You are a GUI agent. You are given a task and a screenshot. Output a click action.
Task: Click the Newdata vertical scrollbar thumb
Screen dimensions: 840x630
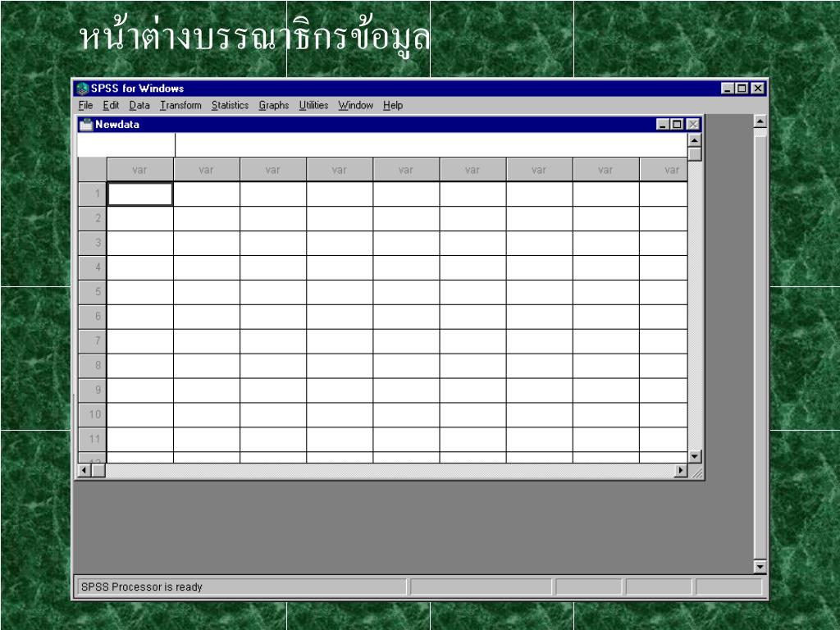click(695, 154)
